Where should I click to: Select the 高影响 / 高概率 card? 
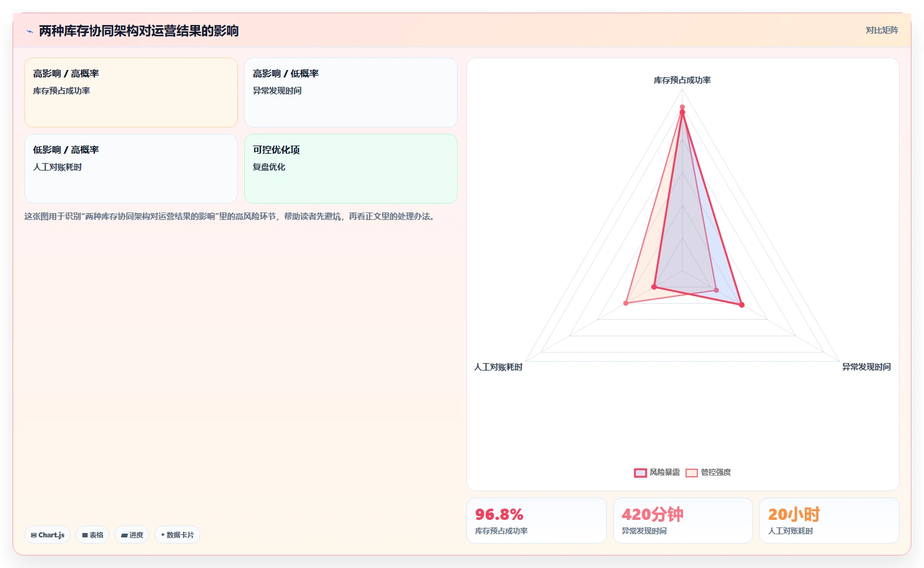pos(131,92)
